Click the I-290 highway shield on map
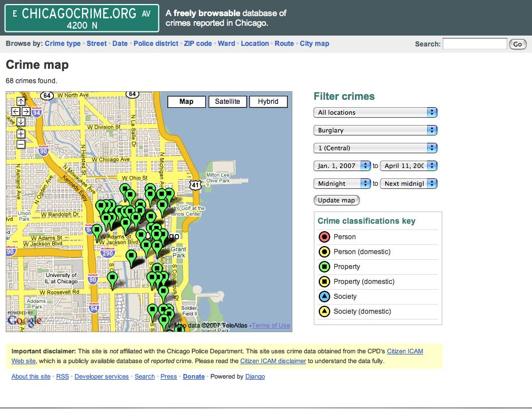This screenshot has height=409, width=532. coord(107,253)
